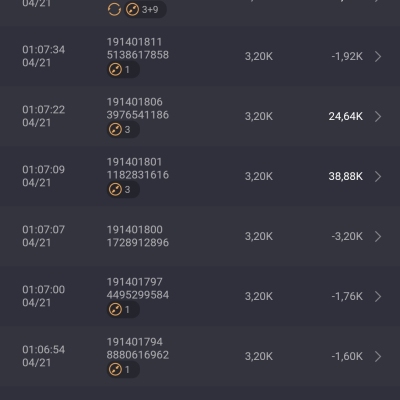Click the 3+9 free spins badge

[x=146, y=9]
